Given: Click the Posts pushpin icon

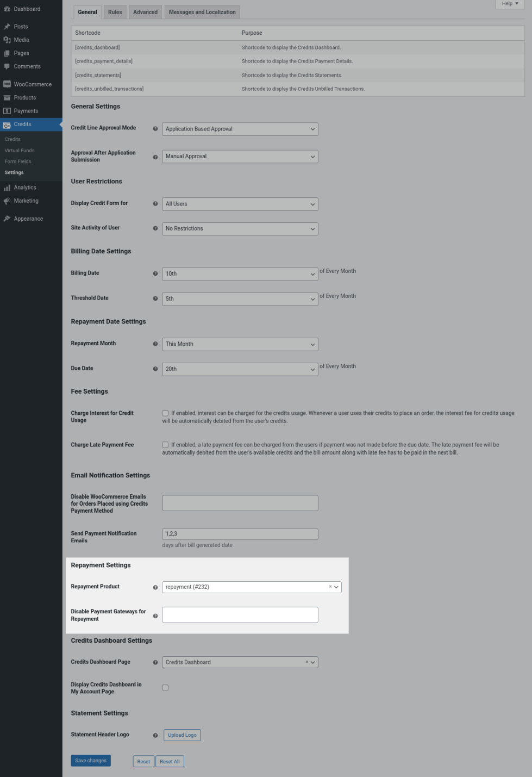Looking at the screenshot, I should pos(7,27).
